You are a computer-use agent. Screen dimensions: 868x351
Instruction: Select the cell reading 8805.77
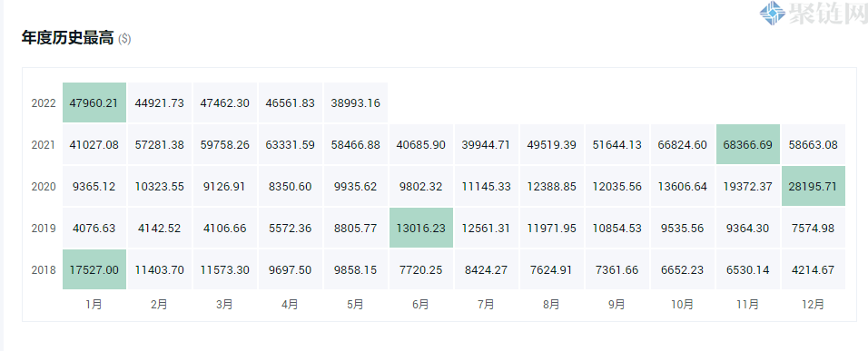[x=355, y=228]
